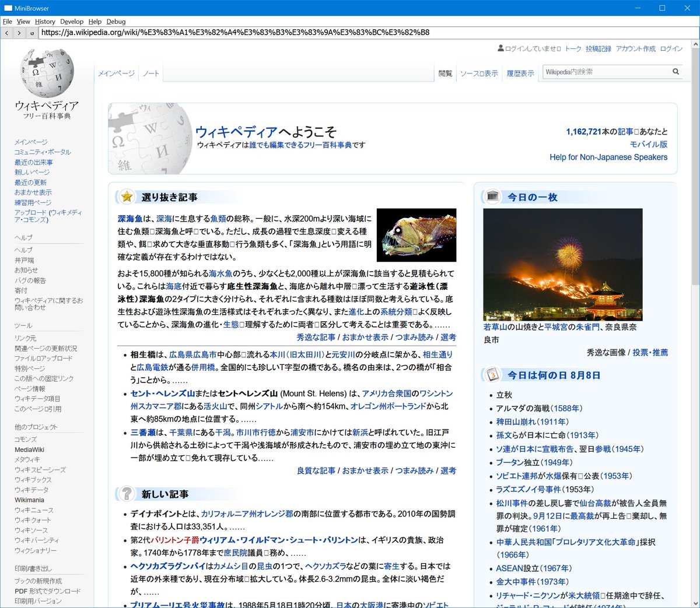Open the Debug menu

[116, 22]
